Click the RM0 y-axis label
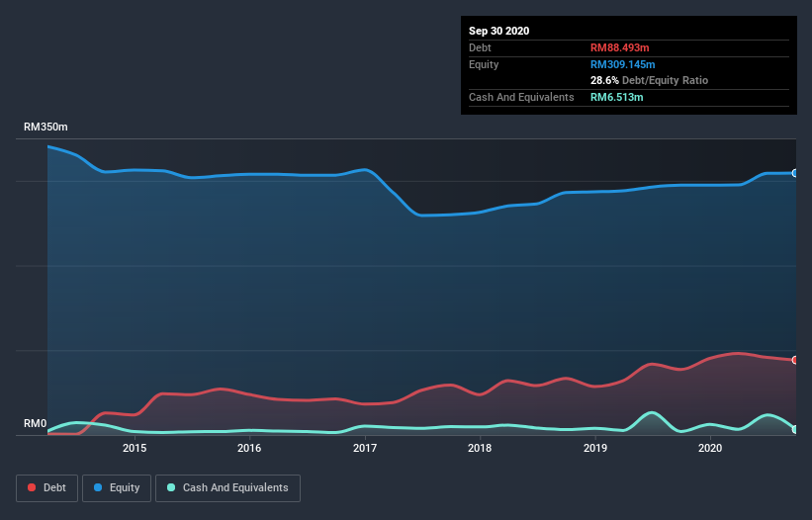The image size is (812, 520). point(35,424)
